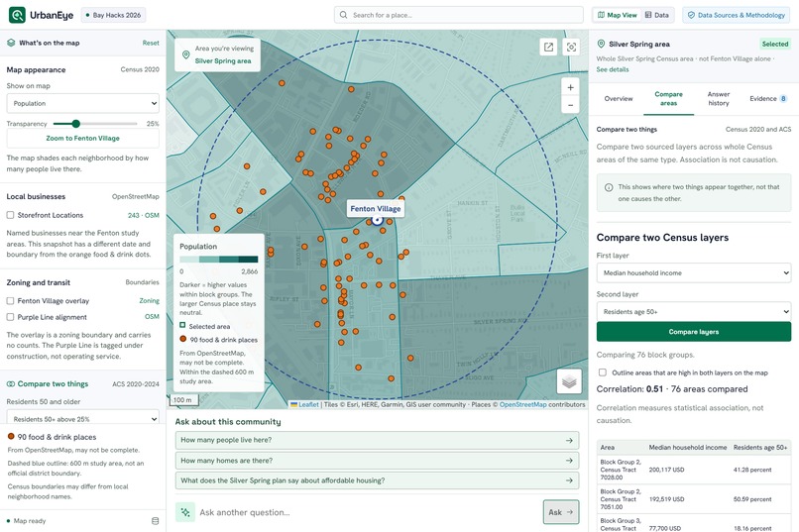
Task: Click arrow on affordable housing question
Action: [x=569, y=480]
